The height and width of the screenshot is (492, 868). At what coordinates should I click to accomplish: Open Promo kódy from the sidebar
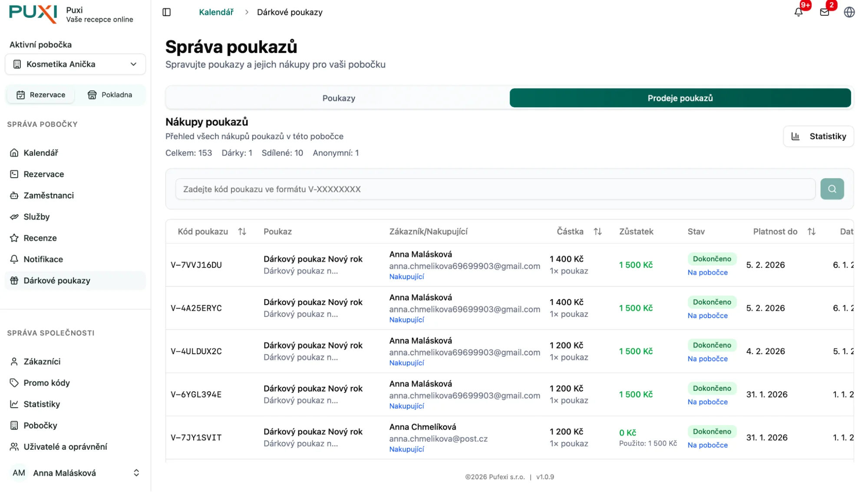(x=46, y=383)
